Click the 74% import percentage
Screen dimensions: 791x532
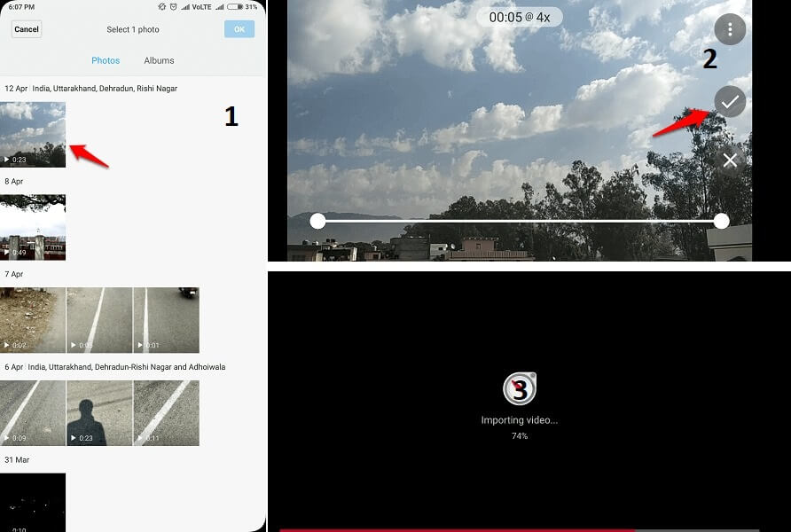520,435
